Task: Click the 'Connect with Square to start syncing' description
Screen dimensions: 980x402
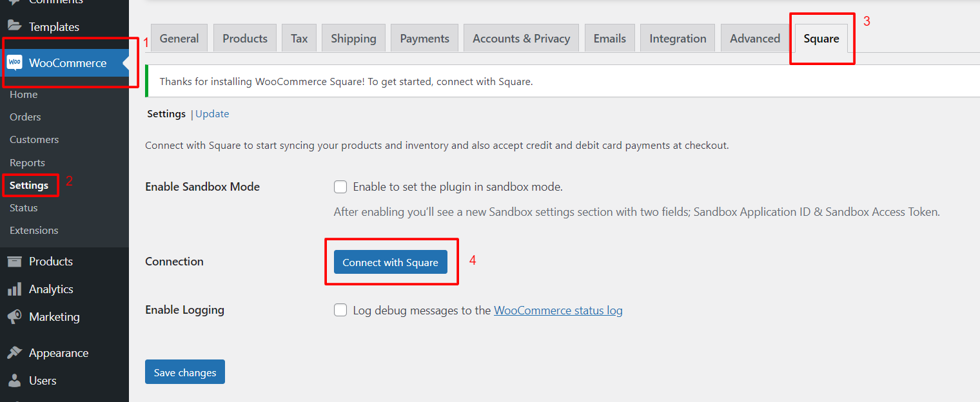Action: click(437, 146)
